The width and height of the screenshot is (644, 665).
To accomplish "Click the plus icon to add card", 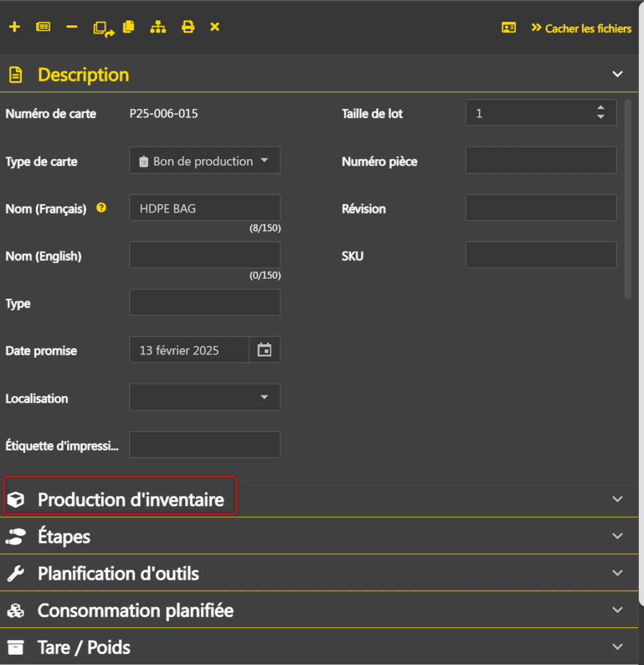I will tap(14, 27).
